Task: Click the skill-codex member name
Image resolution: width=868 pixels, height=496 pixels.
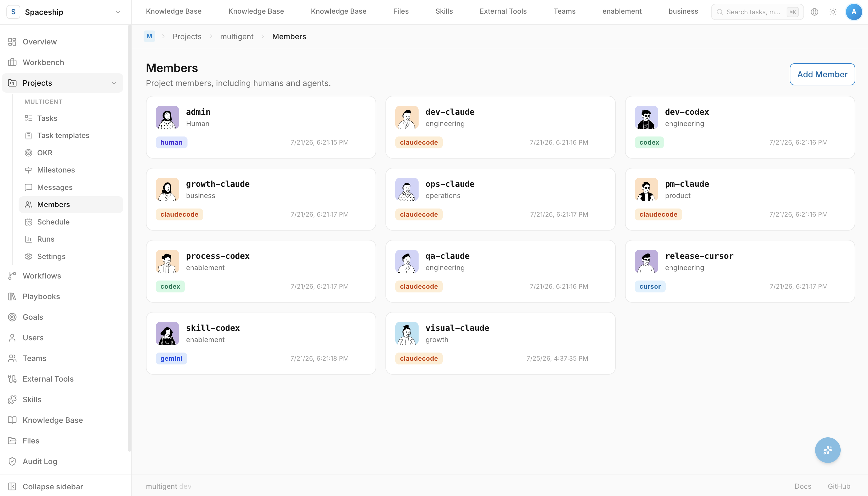Action: coord(213,328)
